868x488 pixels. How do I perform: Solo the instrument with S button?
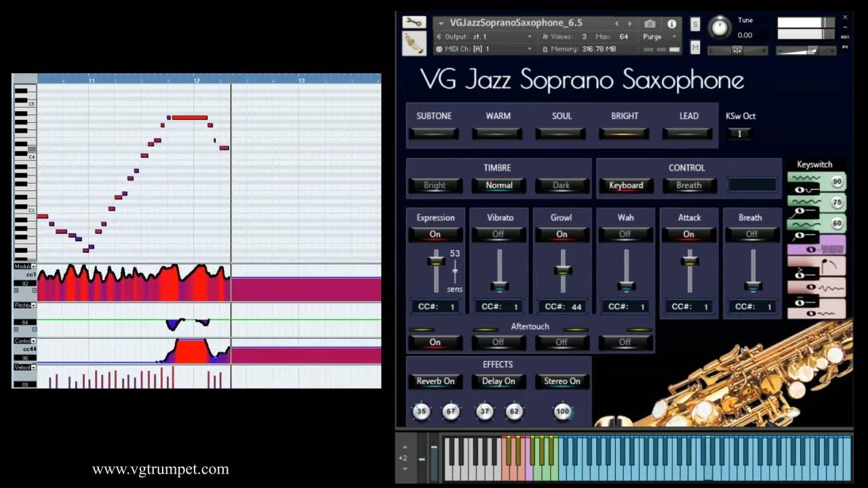coord(695,24)
